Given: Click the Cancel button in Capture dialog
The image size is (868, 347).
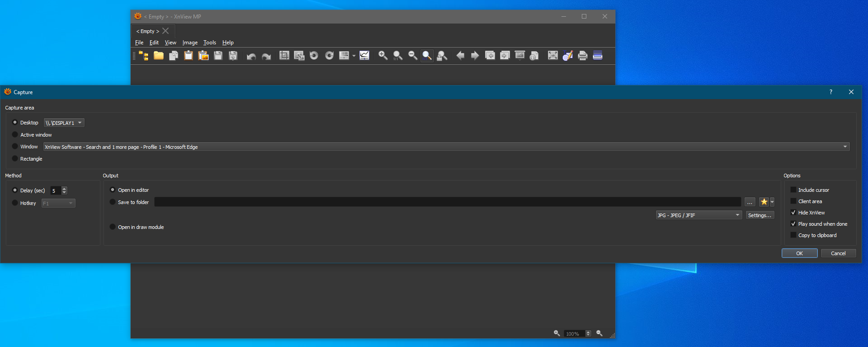Looking at the screenshot, I should (x=838, y=253).
